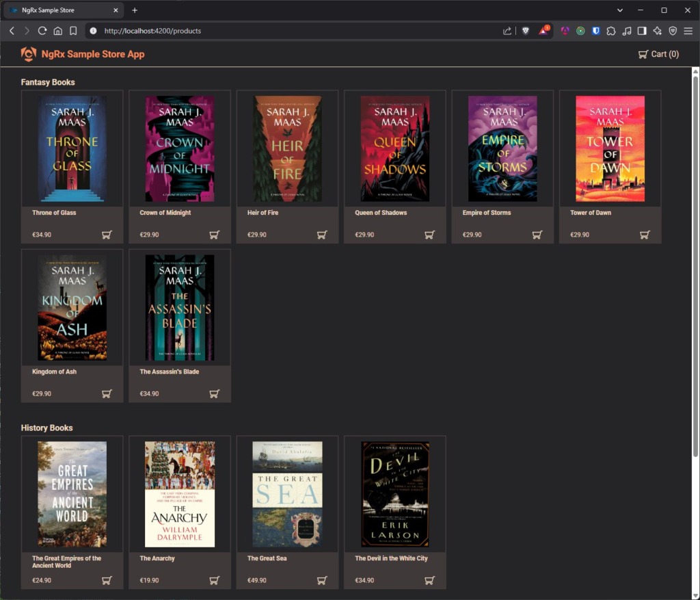Click the page vertical scrollbar
This screenshot has width=700, height=600.
tap(695, 267)
